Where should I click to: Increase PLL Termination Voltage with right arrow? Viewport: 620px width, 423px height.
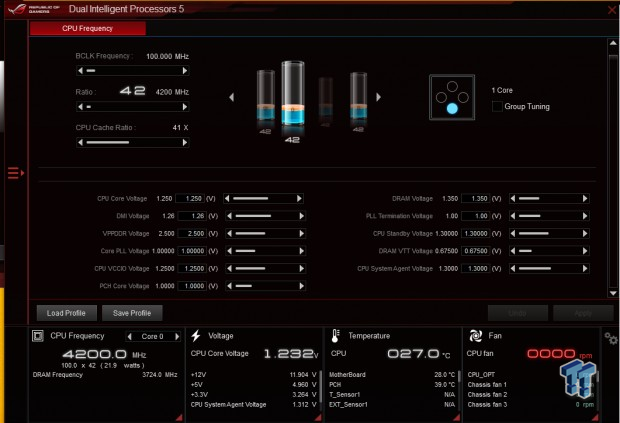[x=585, y=216]
